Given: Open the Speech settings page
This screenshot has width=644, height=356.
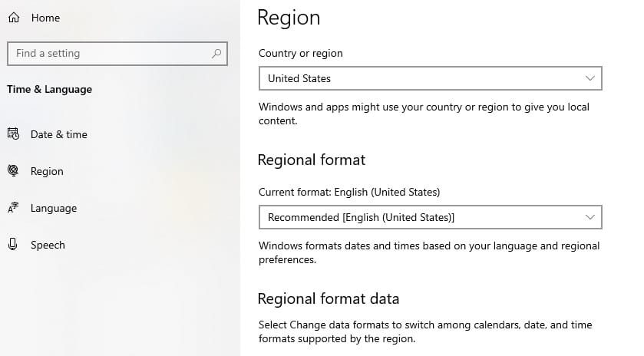Looking at the screenshot, I should [x=48, y=245].
